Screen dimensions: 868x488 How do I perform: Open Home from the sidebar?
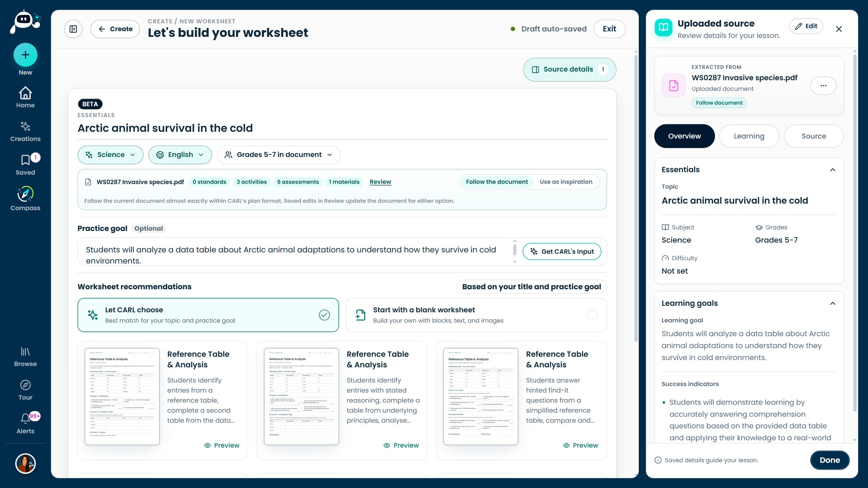coord(25,98)
